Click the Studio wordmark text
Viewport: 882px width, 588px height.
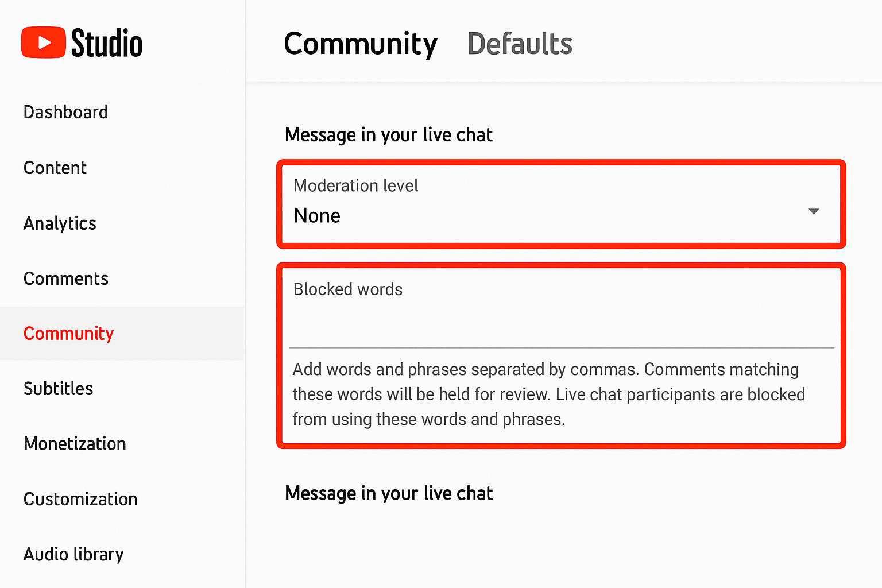[x=107, y=44]
